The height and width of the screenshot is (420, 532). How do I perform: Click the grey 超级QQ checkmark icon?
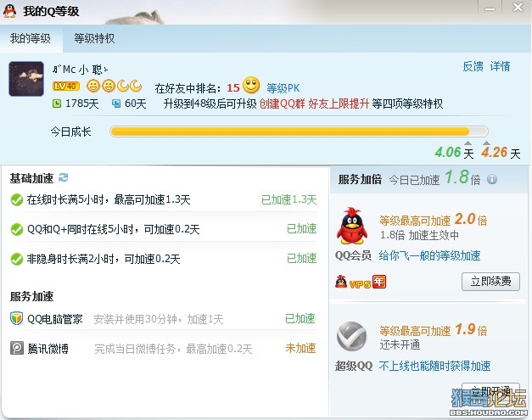tap(352, 336)
